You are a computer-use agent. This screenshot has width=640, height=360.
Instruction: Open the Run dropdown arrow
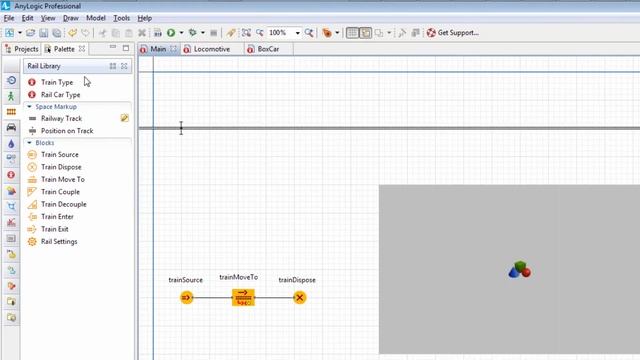181,33
